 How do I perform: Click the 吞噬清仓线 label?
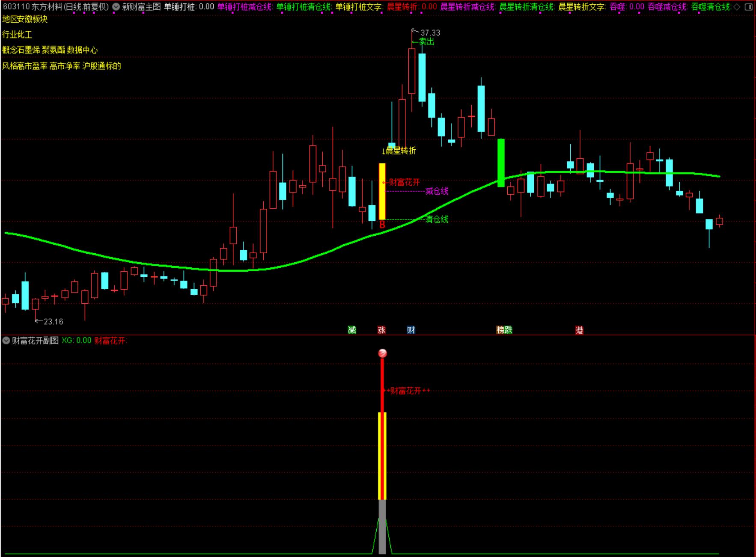711,7
